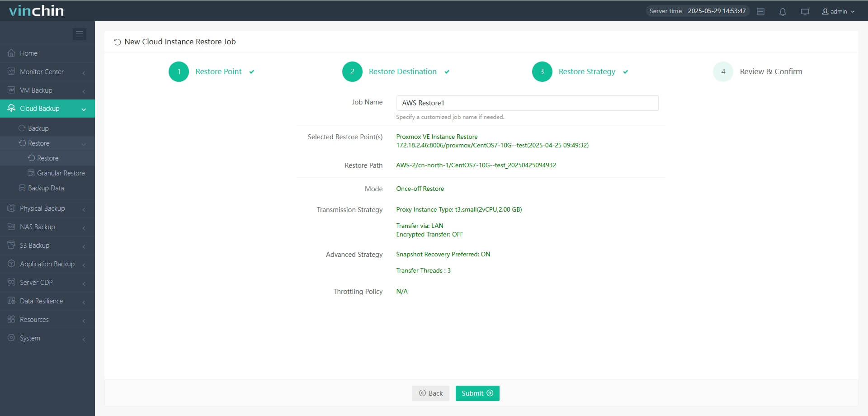Image resolution: width=868 pixels, height=416 pixels.
Task: Open Granular Restore menu item
Action: pos(47,173)
